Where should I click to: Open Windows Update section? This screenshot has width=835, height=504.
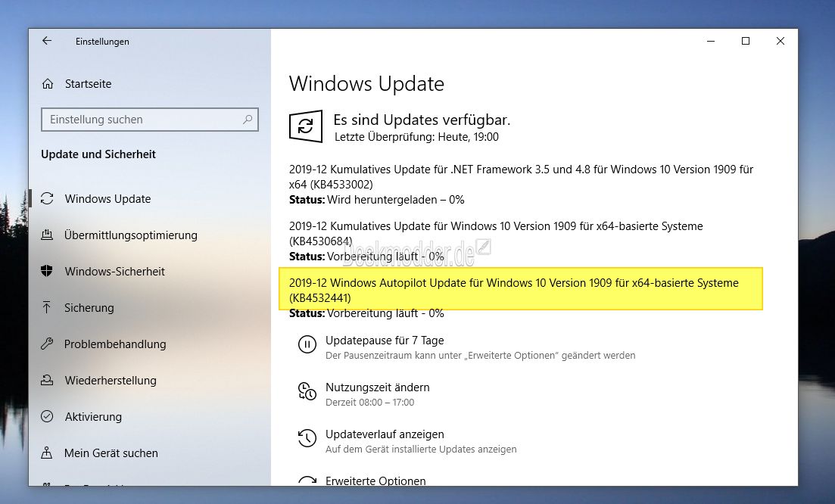pos(107,199)
